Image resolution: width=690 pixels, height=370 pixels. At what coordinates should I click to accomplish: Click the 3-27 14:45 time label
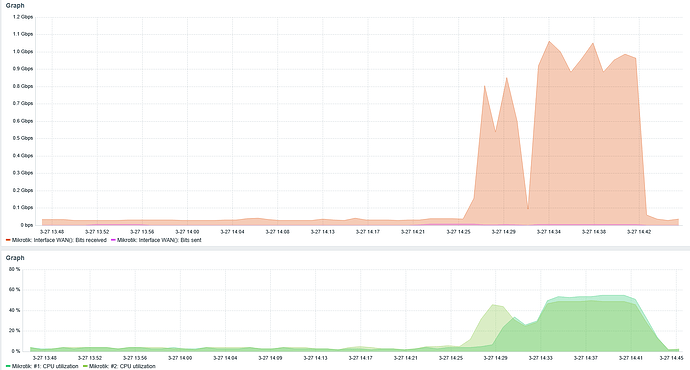(672, 358)
